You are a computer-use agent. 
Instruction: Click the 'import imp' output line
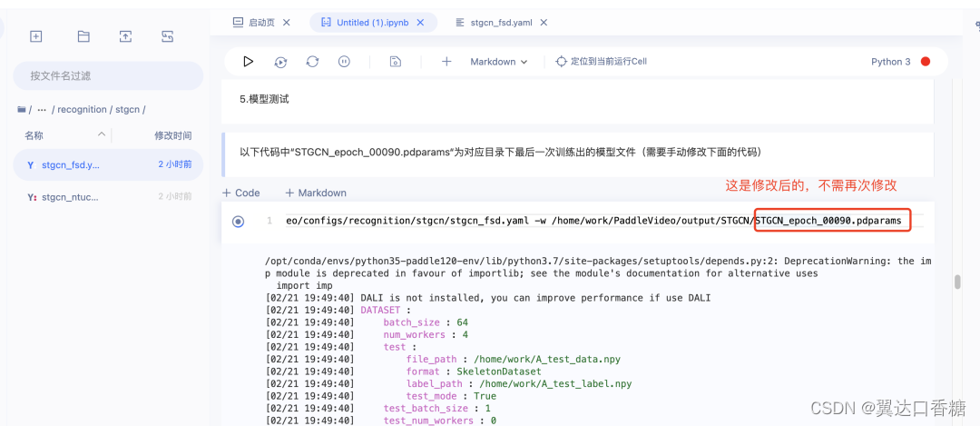pos(304,285)
